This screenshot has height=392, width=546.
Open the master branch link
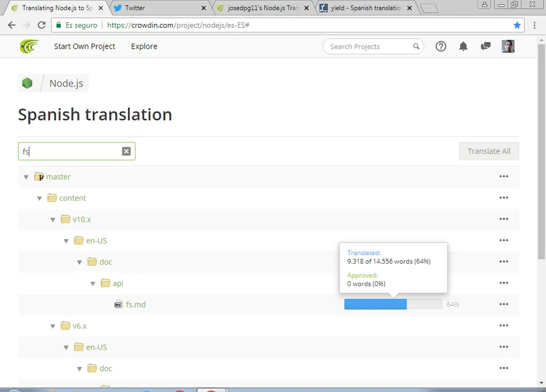click(x=58, y=177)
